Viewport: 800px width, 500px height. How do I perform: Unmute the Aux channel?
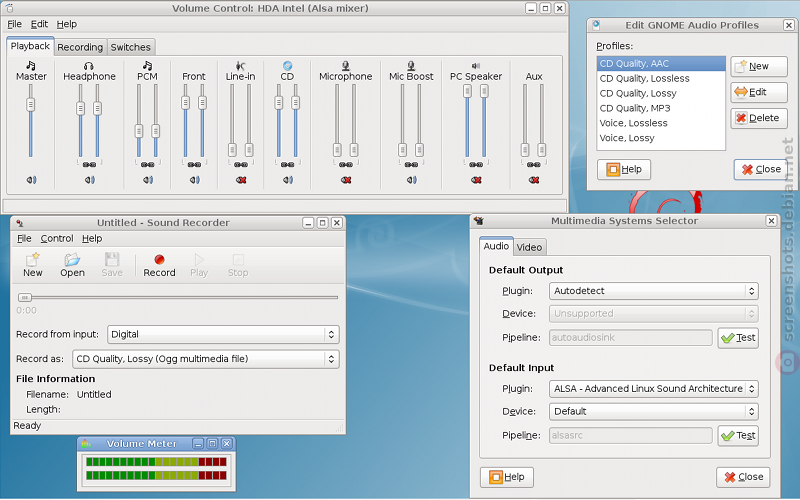click(x=534, y=180)
